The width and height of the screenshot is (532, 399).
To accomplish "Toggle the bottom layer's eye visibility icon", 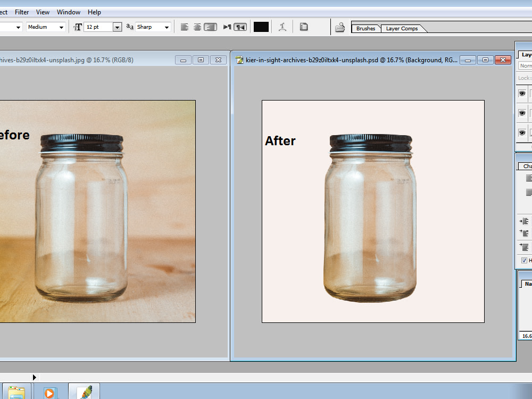I will (x=522, y=132).
